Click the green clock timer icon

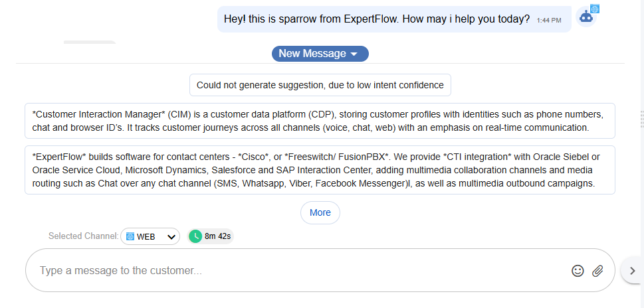[195, 236]
